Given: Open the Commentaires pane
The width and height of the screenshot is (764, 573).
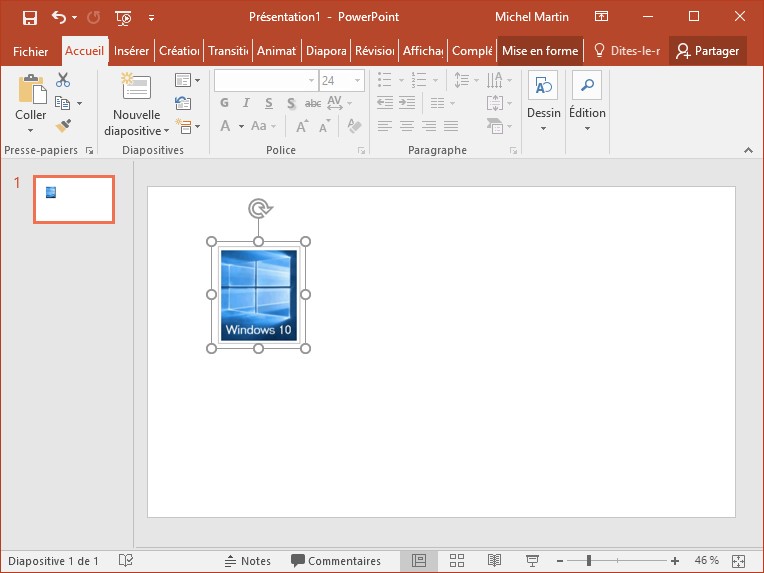Looking at the screenshot, I should pyautogui.click(x=336, y=561).
